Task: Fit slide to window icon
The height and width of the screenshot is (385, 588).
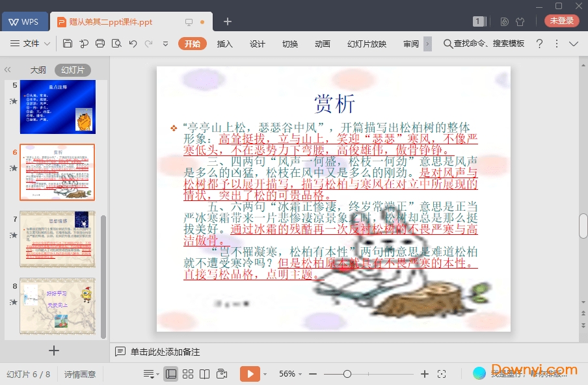Action: [442, 374]
